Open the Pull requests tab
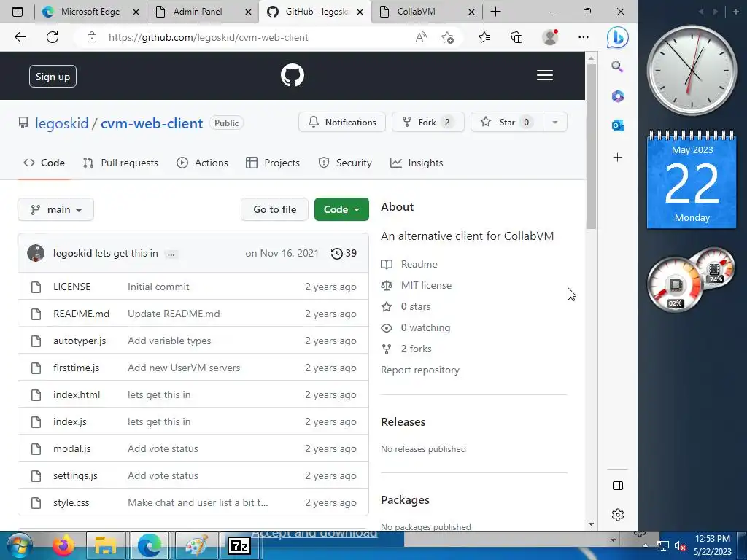Image resolution: width=747 pixels, height=560 pixels. 120,163
